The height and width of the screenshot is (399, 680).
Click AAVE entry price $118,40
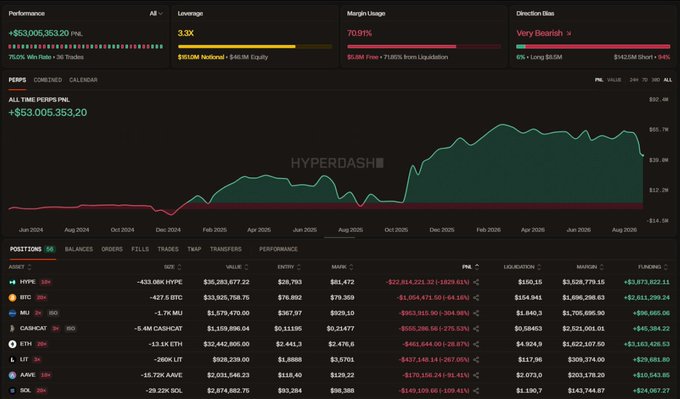[290, 375]
